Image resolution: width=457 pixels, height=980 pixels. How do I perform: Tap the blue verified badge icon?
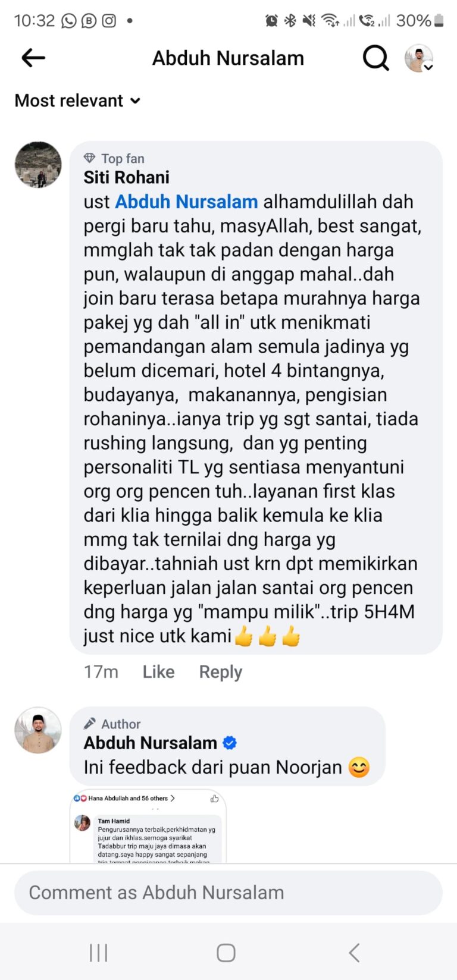pyautogui.click(x=230, y=743)
